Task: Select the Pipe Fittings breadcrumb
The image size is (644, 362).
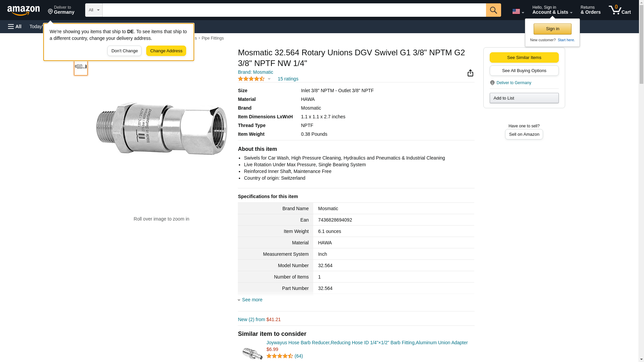Action: point(212,38)
